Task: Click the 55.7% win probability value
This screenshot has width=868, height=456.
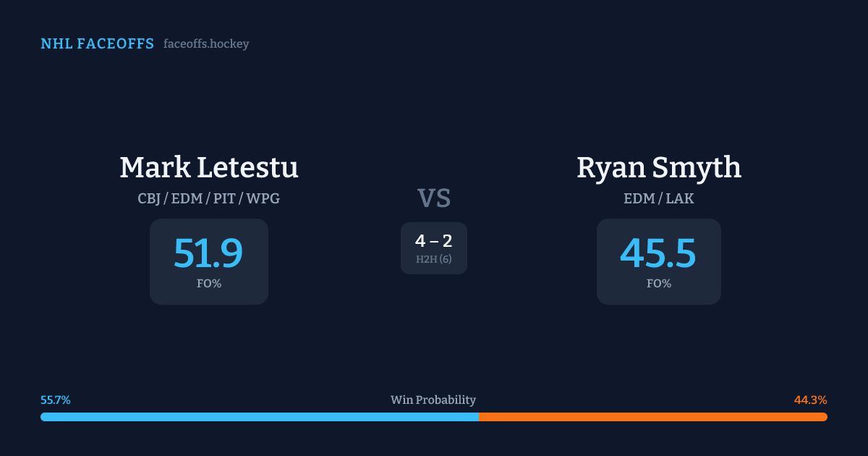Action: (x=56, y=400)
